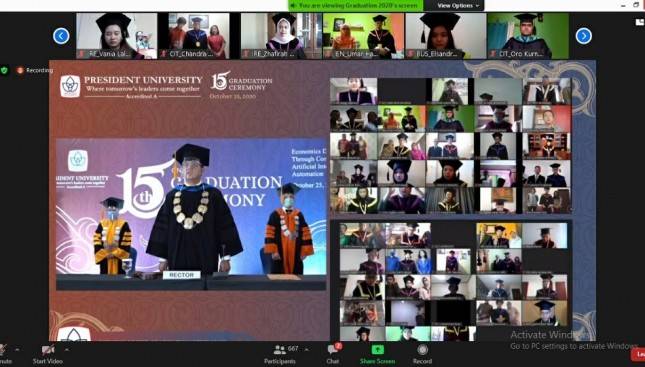Select CIT_Oro Kurn video thumbnail
The image size is (645, 367).
[528, 36]
